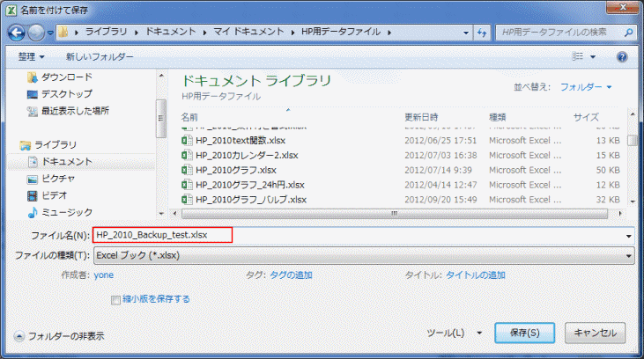
Task: Sort by サイズ column header
Action: [x=586, y=117]
